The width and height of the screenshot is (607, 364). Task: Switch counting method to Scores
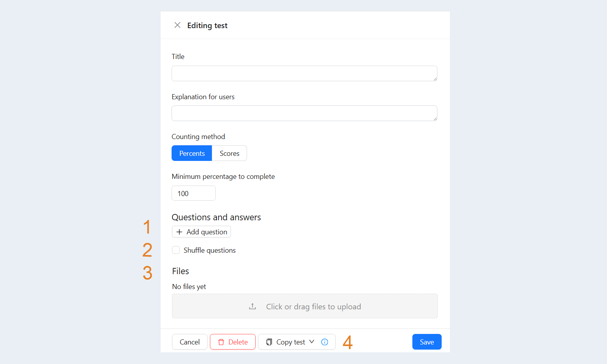[229, 153]
